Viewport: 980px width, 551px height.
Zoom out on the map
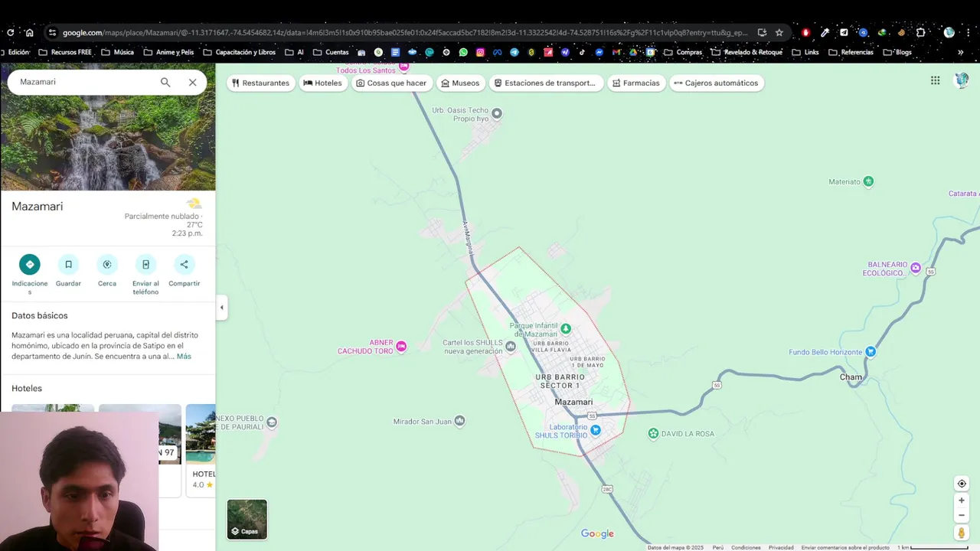tap(962, 515)
